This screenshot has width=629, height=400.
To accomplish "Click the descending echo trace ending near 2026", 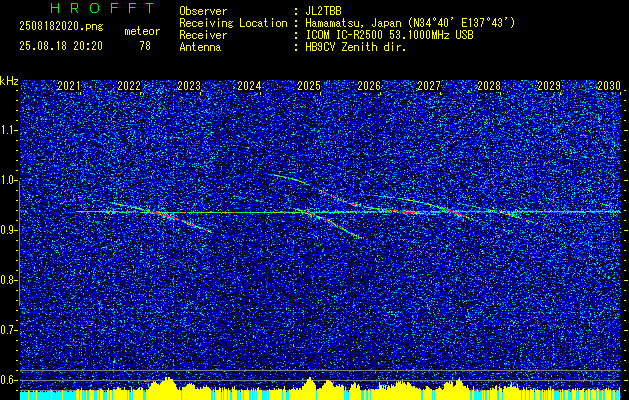I will tap(329, 221).
